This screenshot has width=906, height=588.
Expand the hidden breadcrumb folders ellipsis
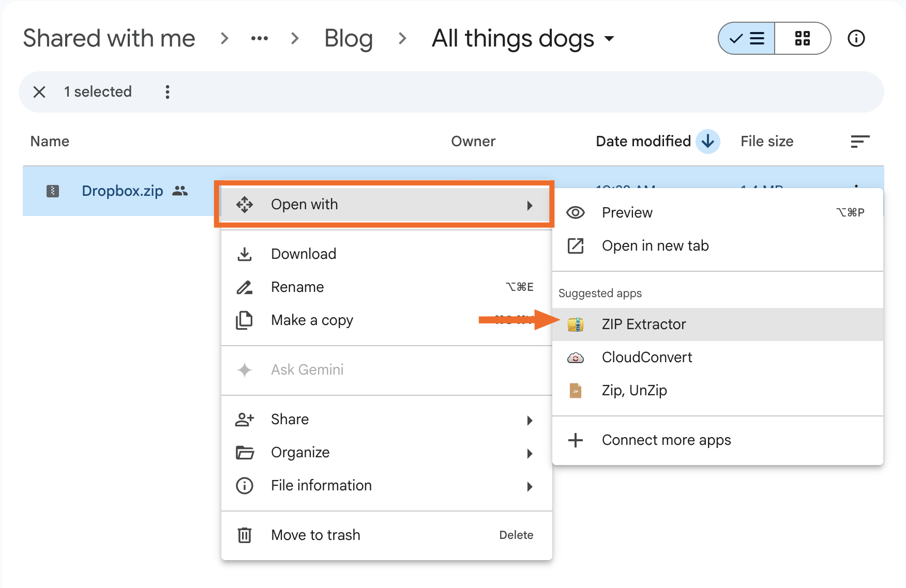tap(259, 38)
